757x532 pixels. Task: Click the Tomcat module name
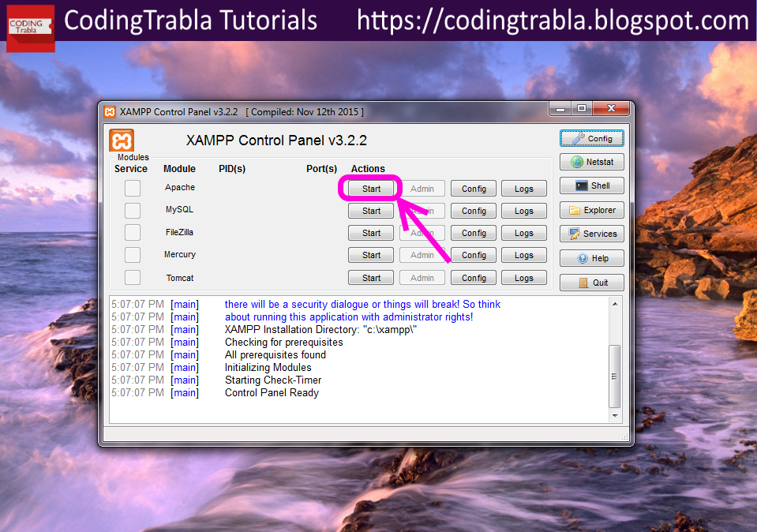coord(180,278)
